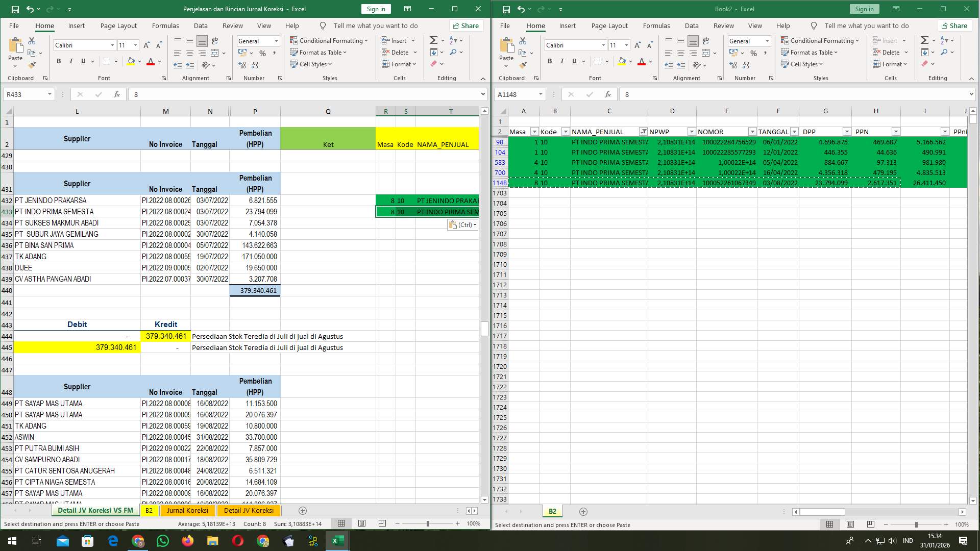Viewport: 980px width, 551px height.
Task: Open the Formulas ribbon tab
Action: 165,26
